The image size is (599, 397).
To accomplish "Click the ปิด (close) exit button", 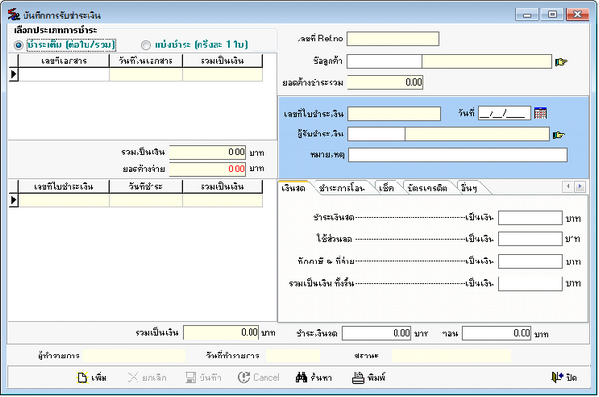I will click(564, 378).
